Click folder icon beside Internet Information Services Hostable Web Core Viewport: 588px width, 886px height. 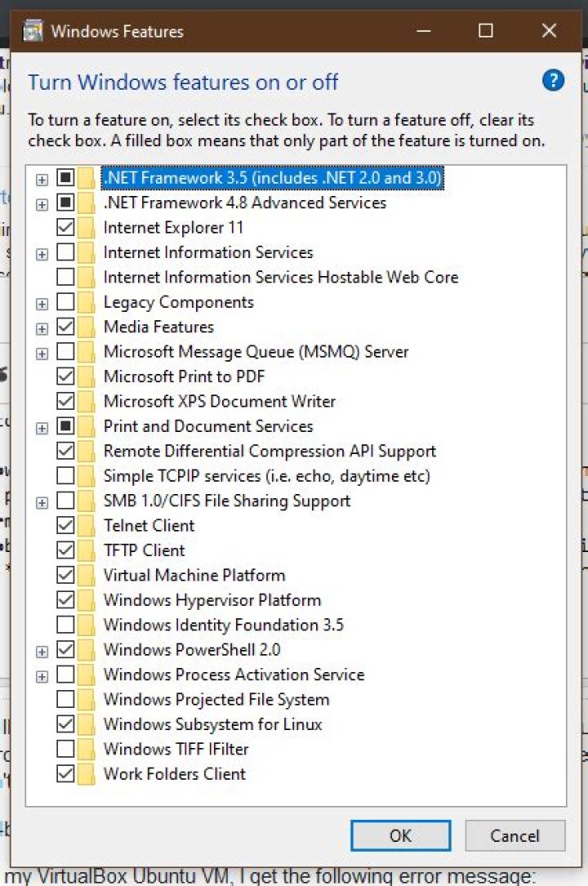[87, 278]
